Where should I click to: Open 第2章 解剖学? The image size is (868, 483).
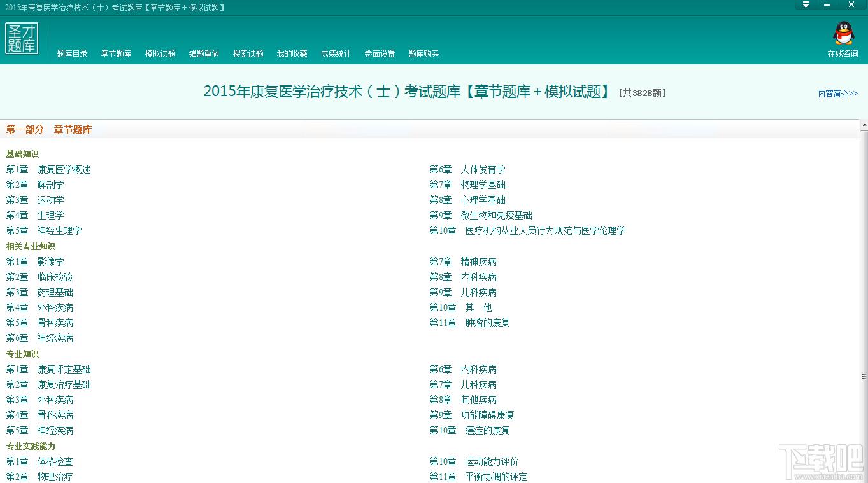[35, 185]
